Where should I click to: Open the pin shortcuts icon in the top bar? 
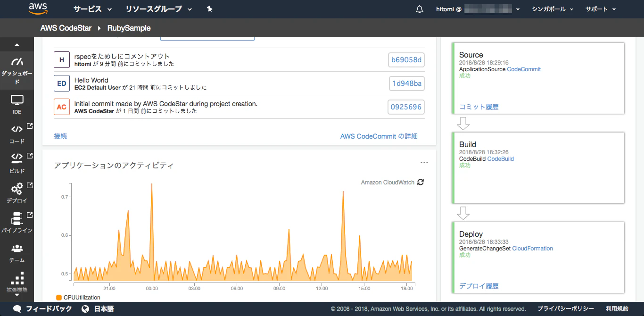tap(210, 9)
